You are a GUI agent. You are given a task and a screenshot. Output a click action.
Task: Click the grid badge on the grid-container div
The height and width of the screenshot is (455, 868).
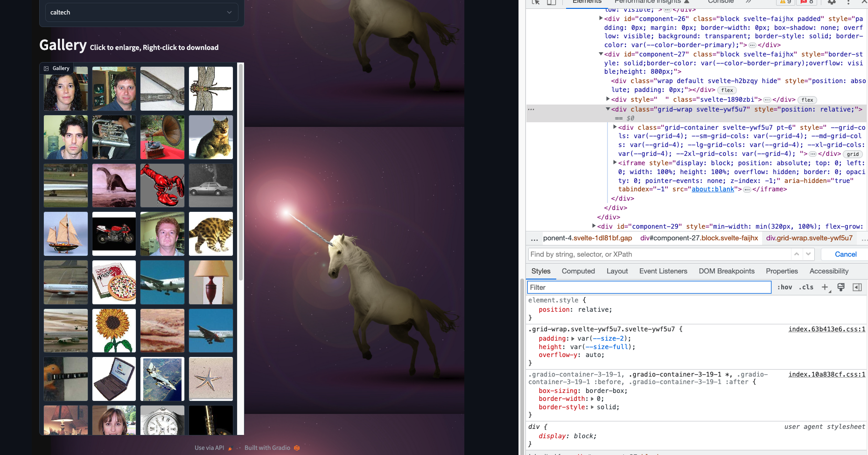point(853,154)
